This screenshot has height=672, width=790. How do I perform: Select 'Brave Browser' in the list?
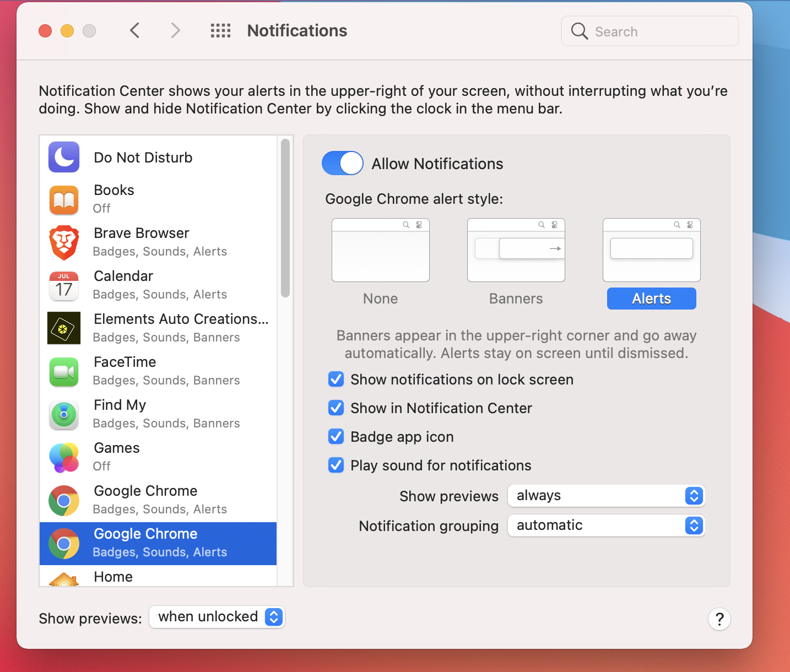point(142,233)
